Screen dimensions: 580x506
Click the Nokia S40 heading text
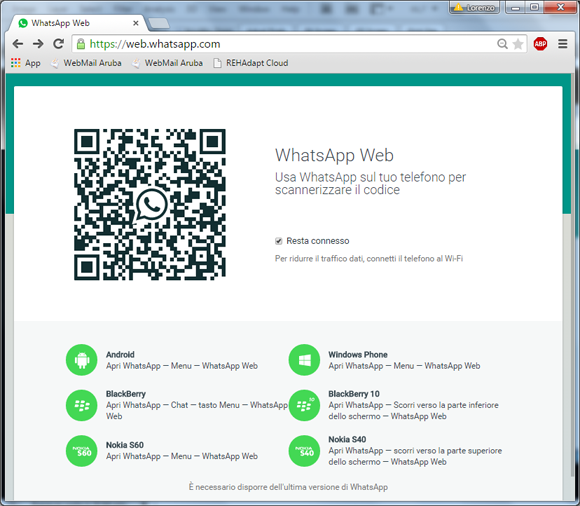tap(347, 439)
